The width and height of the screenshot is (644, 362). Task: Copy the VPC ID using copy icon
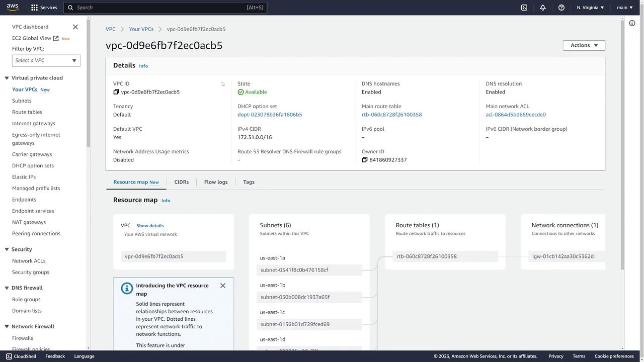coord(116,92)
